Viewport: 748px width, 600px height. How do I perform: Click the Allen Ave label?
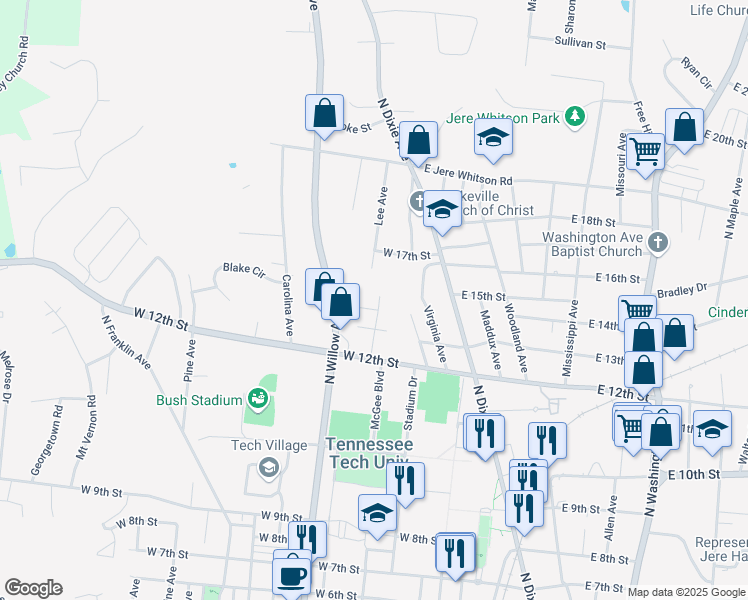611,518
